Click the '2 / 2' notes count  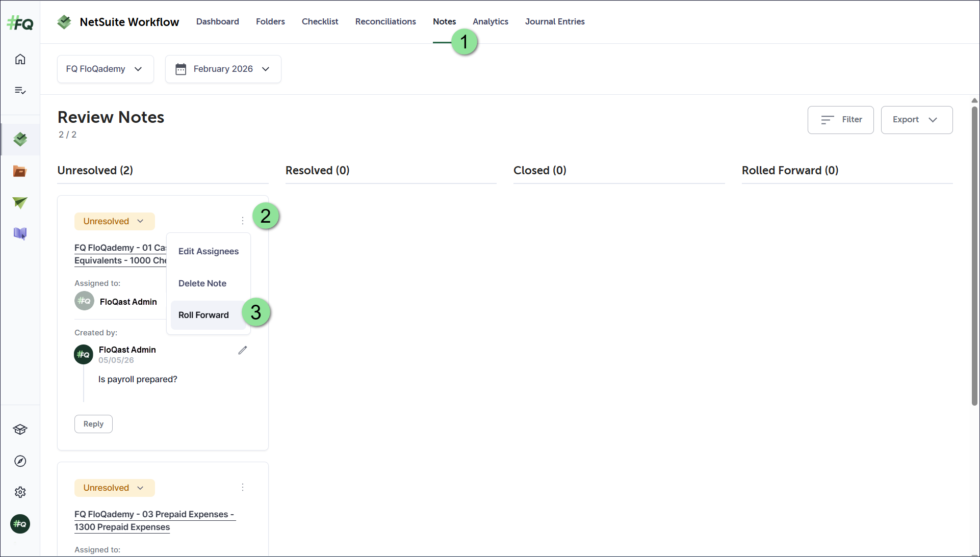coord(67,135)
